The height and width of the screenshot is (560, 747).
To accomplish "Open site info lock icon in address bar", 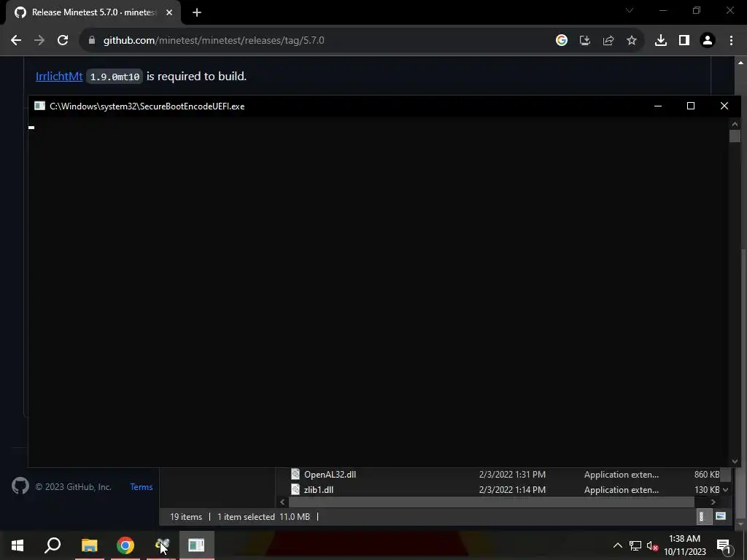I will click(x=92, y=41).
